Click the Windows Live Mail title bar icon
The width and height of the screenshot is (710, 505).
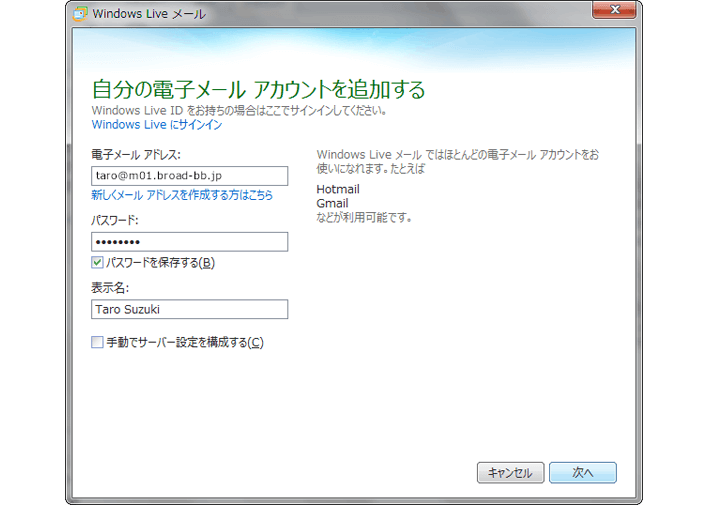(x=81, y=14)
